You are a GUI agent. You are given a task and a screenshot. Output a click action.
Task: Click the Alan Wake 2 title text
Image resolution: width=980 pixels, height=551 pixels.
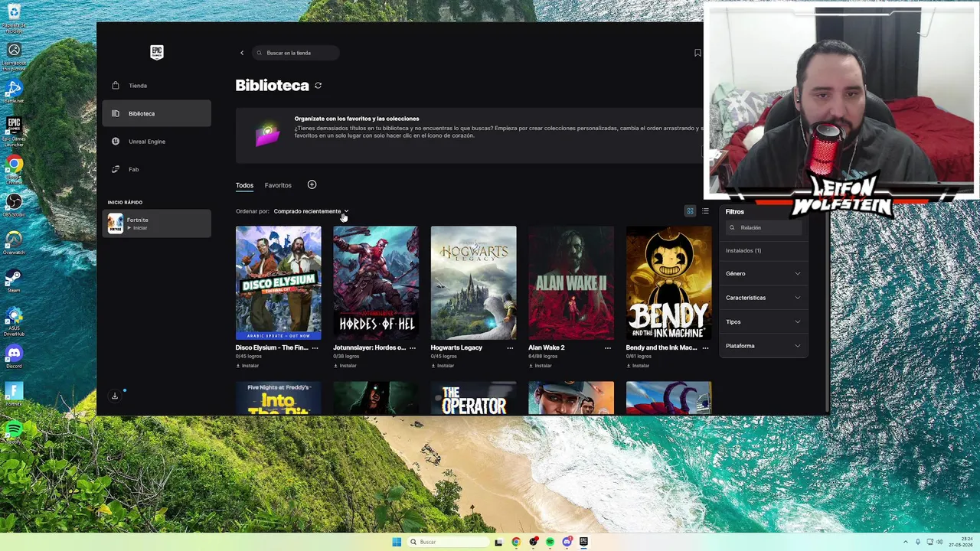point(547,347)
